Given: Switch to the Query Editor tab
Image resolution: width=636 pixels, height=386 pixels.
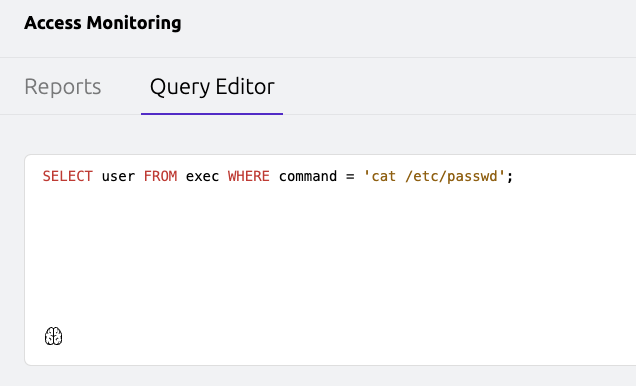Looking at the screenshot, I should 212,86.
